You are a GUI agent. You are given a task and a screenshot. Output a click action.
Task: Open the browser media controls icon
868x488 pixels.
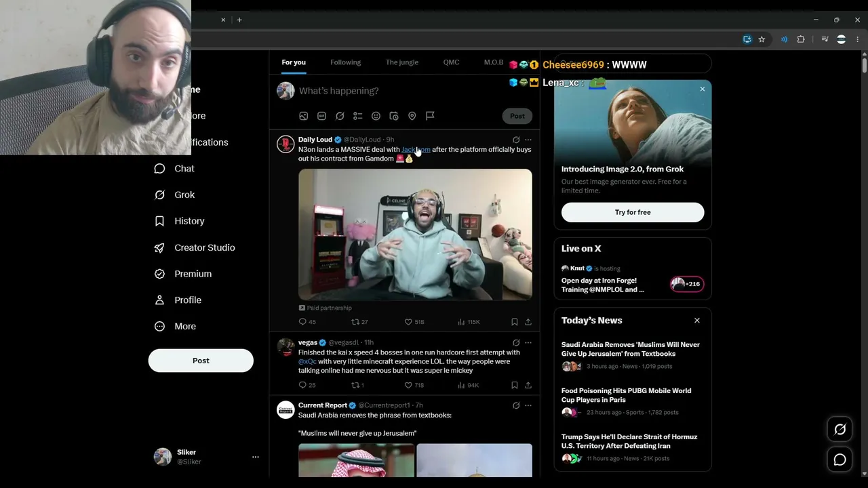click(825, 39)
